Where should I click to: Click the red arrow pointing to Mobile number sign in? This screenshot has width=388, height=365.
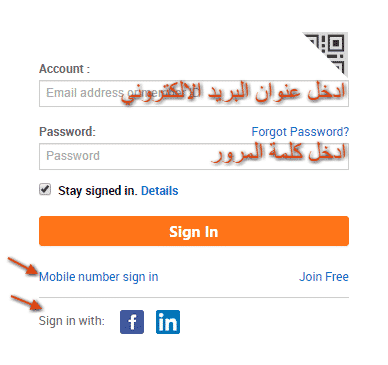[x=22, y=266]
